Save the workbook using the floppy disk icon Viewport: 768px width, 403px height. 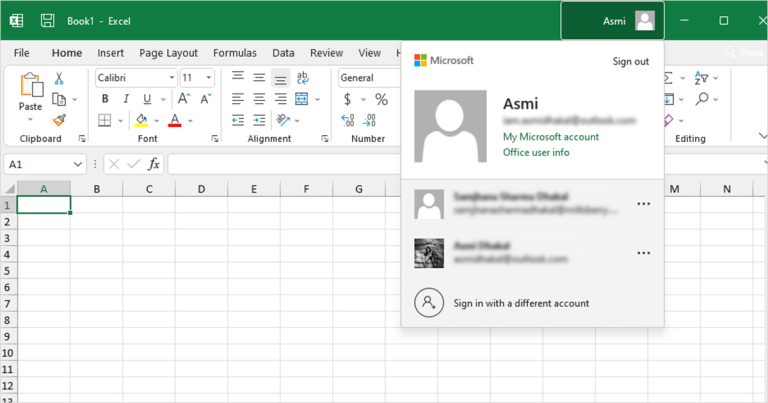click(x=47, y=20)
